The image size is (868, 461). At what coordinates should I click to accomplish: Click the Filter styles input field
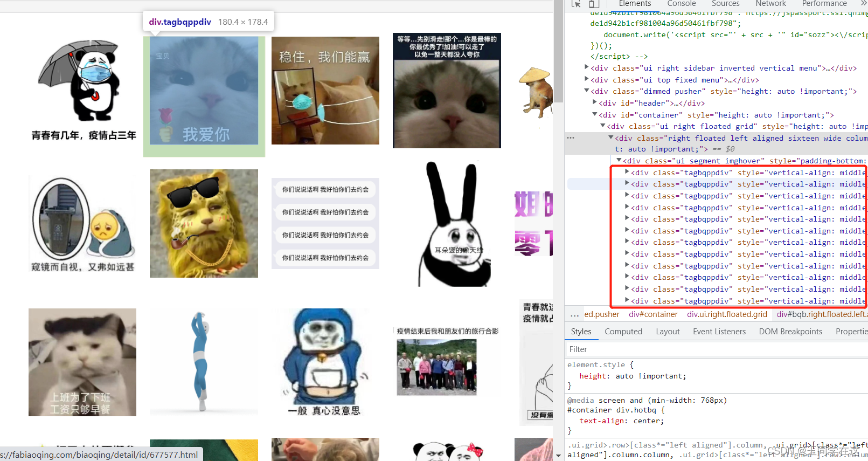717,349
